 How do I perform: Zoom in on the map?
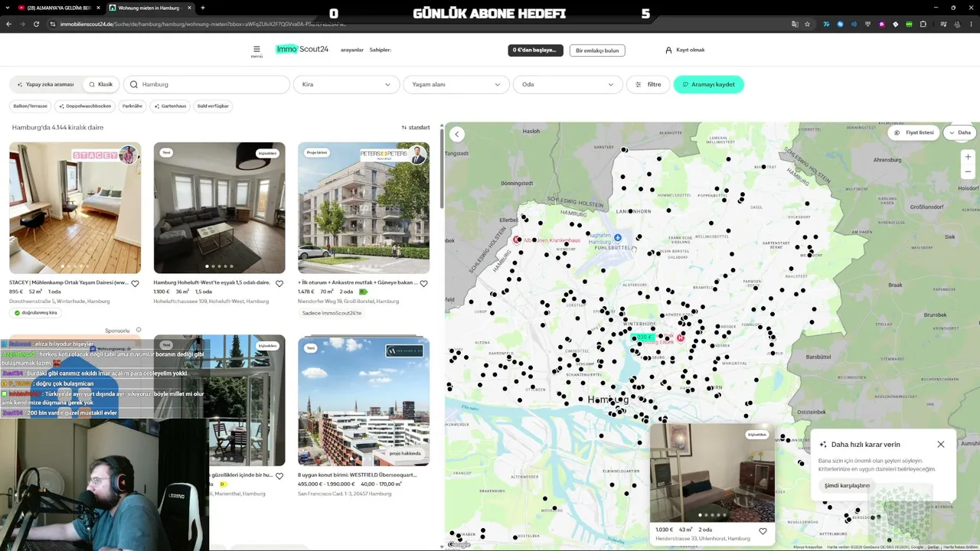(968, 157)
